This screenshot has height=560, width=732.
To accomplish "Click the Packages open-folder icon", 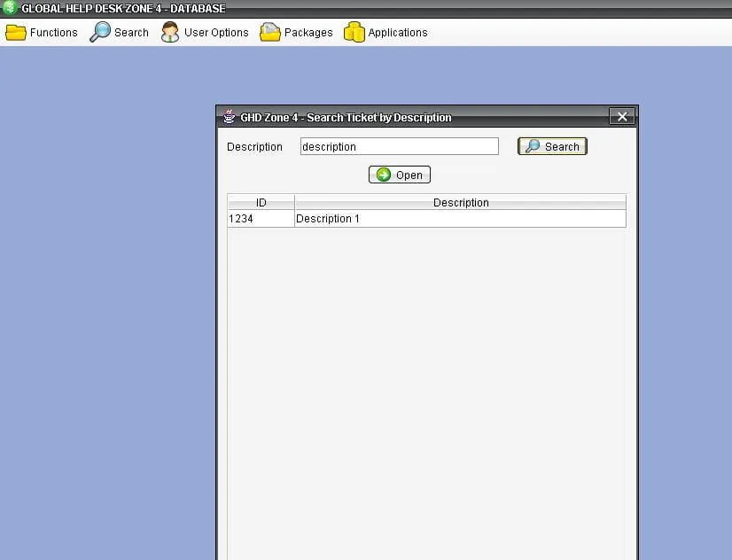I will click(x=269, y=32).
